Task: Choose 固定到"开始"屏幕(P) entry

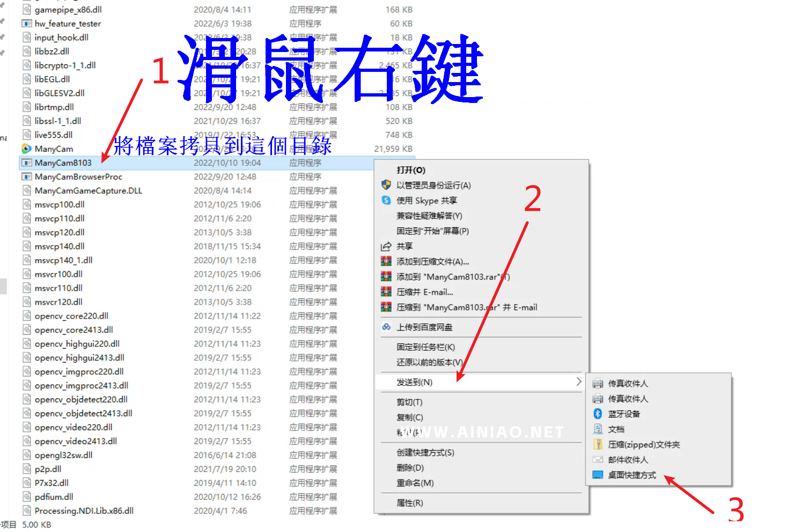Action: click(x=432, y=231)
